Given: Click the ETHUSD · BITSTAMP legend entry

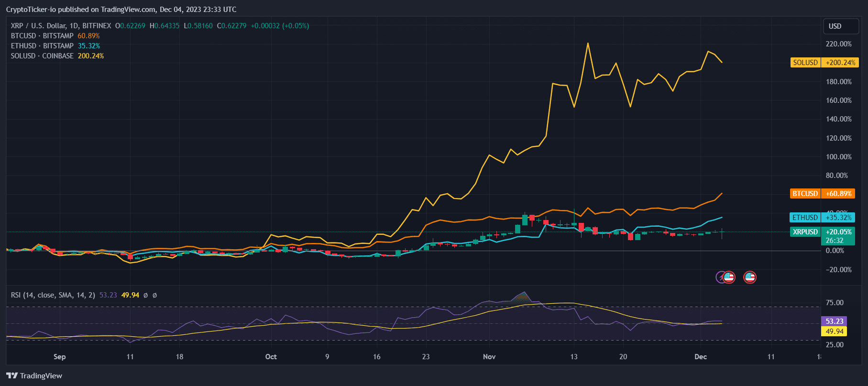Looking at the screenshot, I should click(42, 46).
